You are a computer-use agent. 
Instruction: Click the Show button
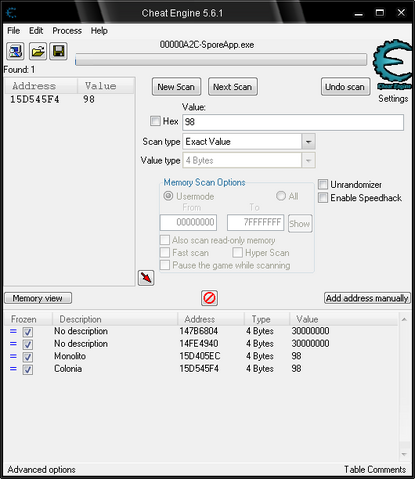300,223
